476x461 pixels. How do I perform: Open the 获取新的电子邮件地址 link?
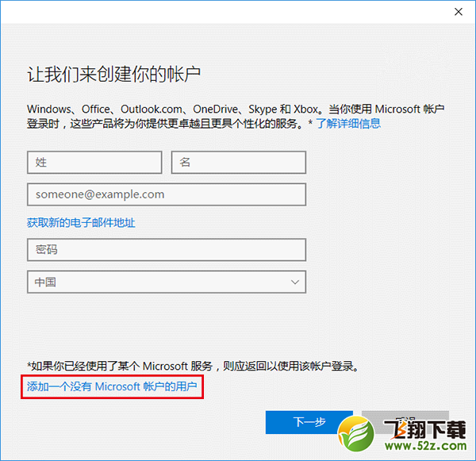(81, 223)
